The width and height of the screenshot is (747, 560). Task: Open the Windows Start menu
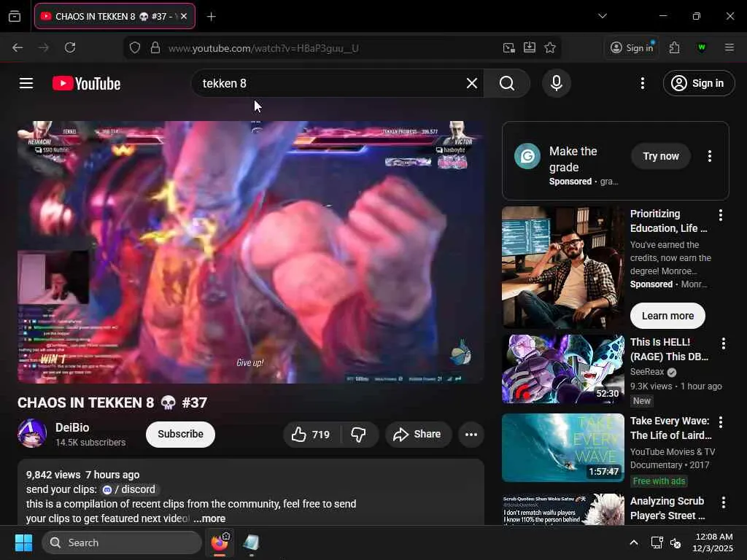(x=23, y=542)
